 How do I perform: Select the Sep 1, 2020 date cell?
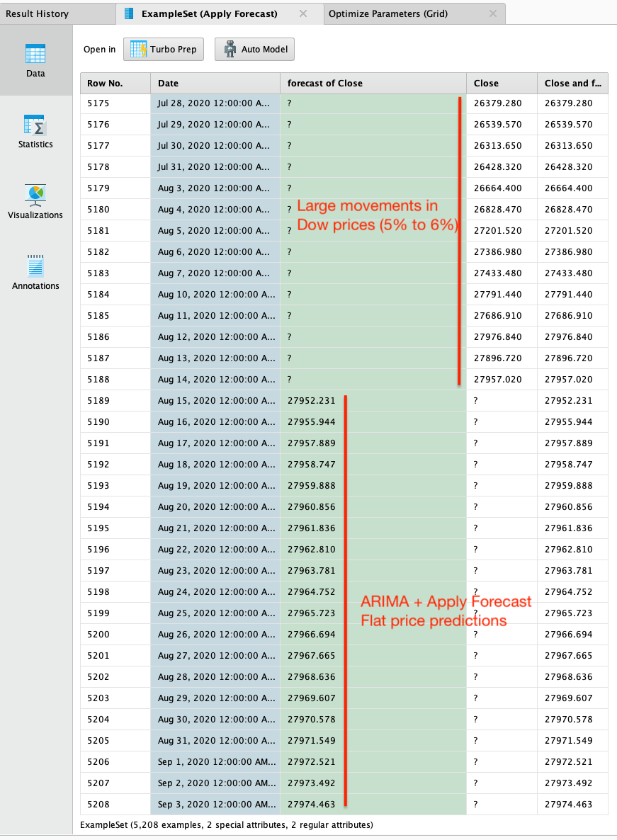(215, 762)
